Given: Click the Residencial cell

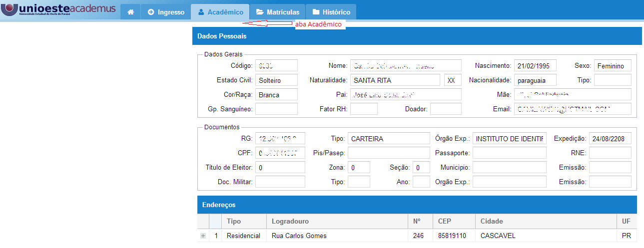Looking at the screenshot, I should point(245,236).
